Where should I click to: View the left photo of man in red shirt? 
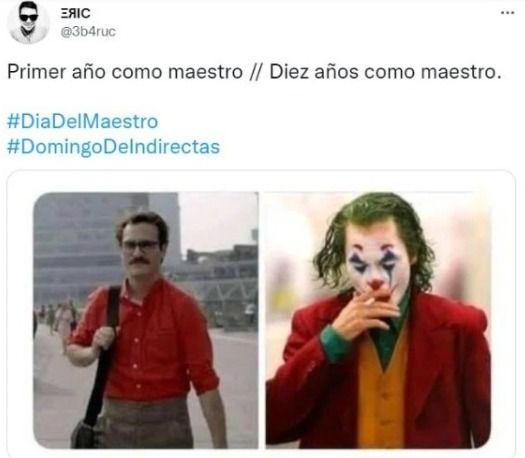pos(146,320)
